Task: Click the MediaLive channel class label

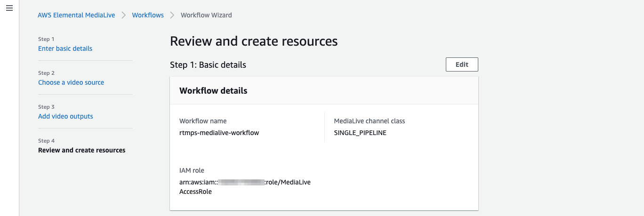Action: (370, 121)
